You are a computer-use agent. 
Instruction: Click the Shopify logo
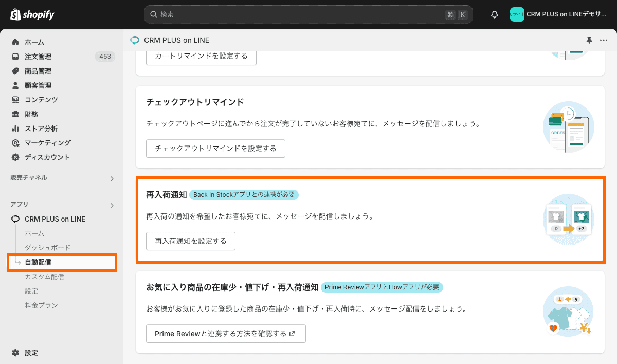click(32, 14)
